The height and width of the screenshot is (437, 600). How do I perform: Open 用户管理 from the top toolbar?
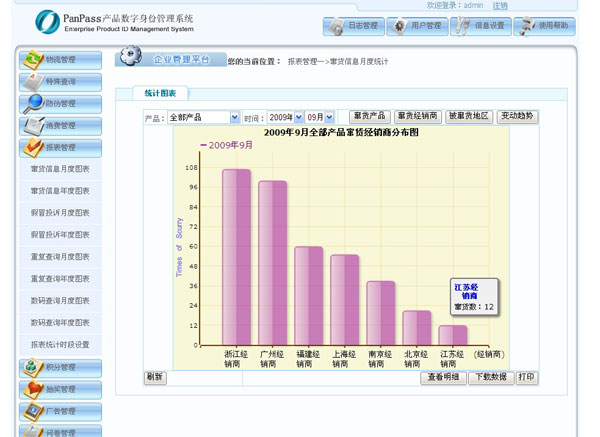400,26
